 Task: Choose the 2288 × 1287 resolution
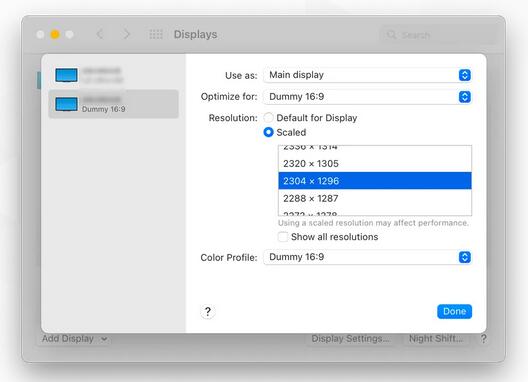click(x=375, y=198)
